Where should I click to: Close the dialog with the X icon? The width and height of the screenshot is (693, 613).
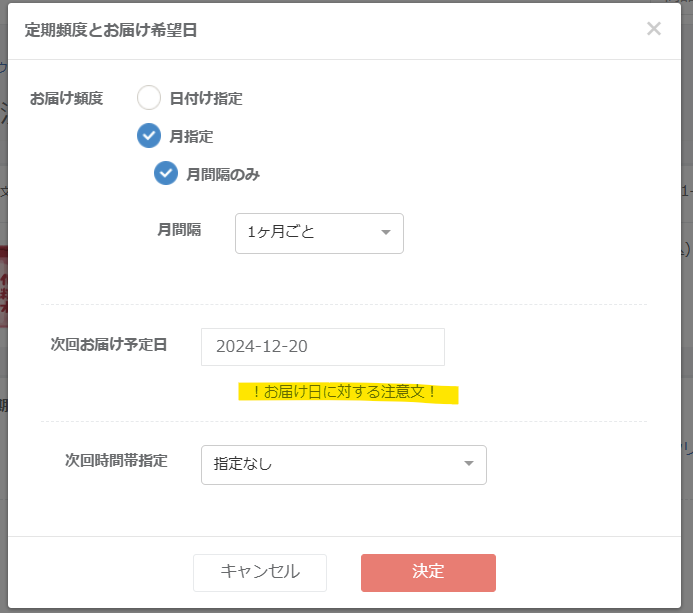click(654, 29)
